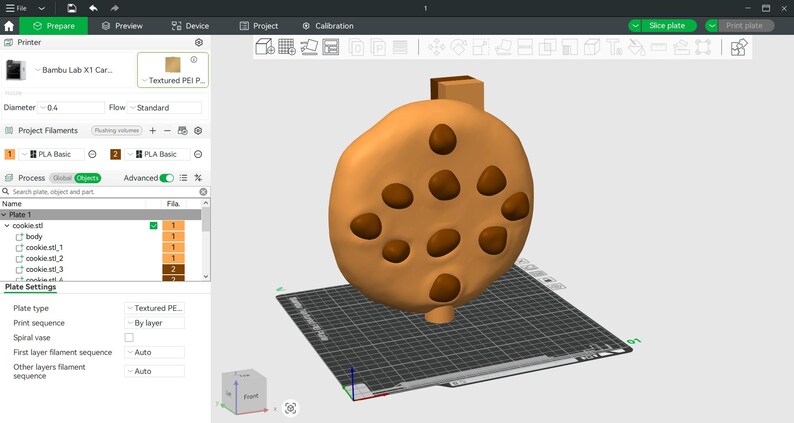Click the Split to objects icon
This screenshot has width=794, height=423.
tap(356, 48)
